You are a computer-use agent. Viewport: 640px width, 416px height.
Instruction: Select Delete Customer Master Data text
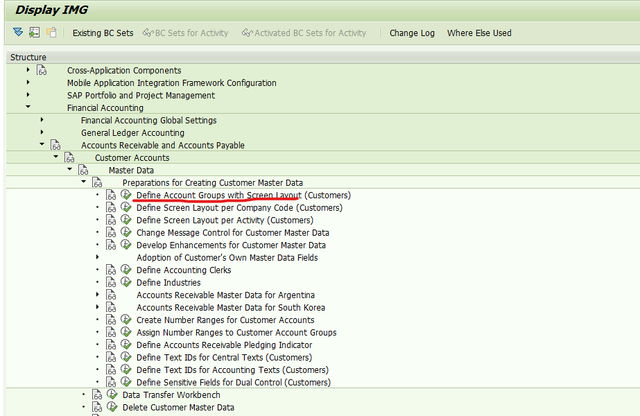click(178, 407)
